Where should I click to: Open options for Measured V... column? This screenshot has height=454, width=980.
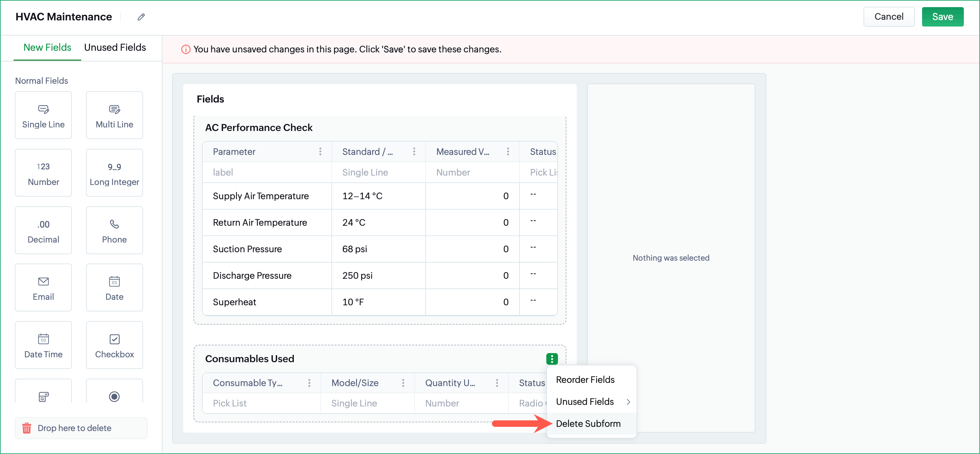[508, 152]
